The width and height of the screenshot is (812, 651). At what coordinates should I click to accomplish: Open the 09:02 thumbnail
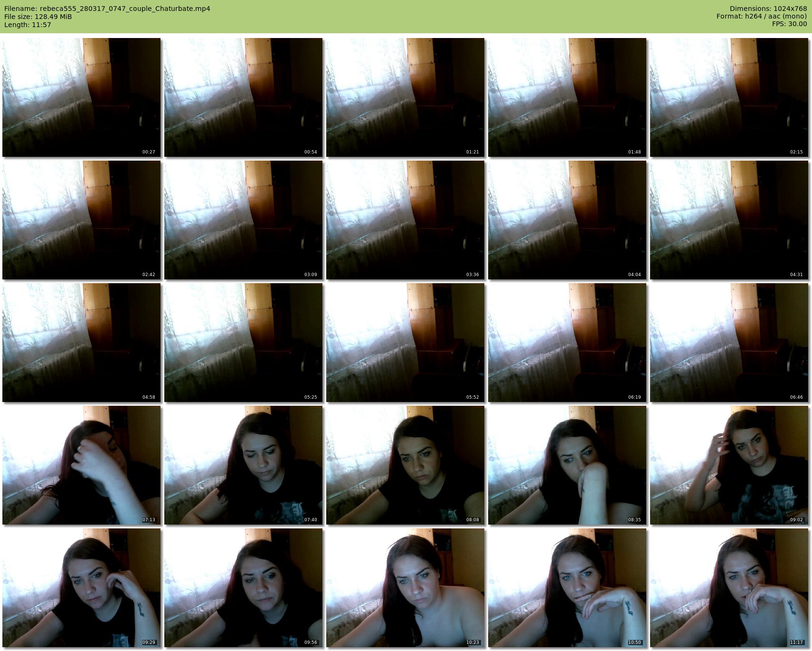(x=729, y=465)
